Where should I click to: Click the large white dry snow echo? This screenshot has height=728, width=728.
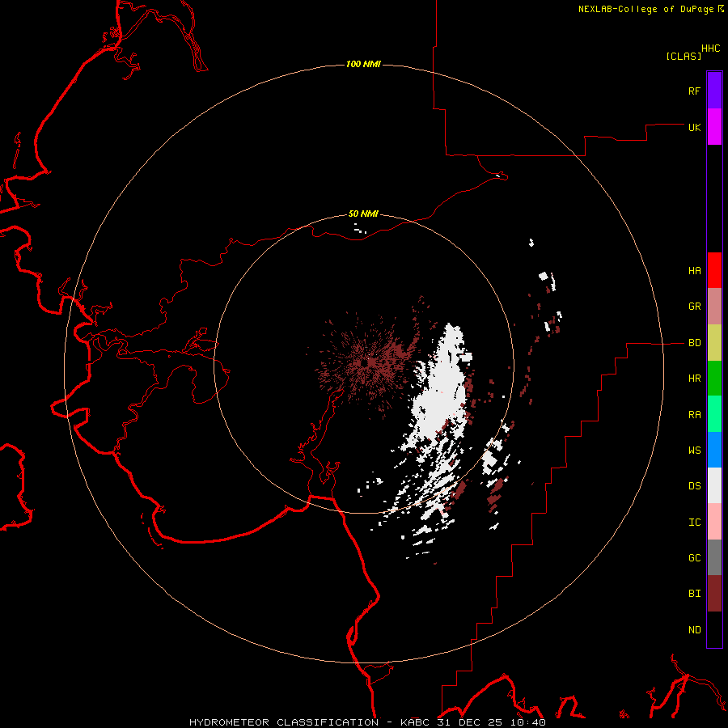[x=441, y=385]
